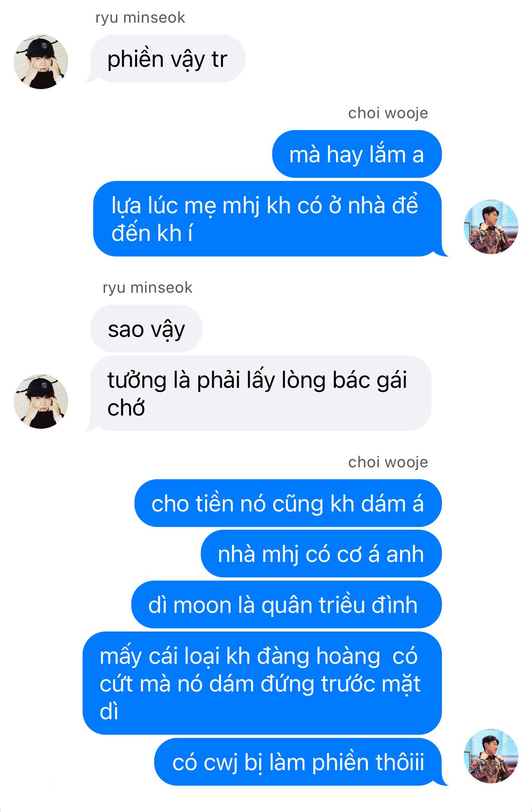Viewport: 532px width, 812px height.
Task: Tap the "sao vậy" gray bubble
Action: coord(146,329)
